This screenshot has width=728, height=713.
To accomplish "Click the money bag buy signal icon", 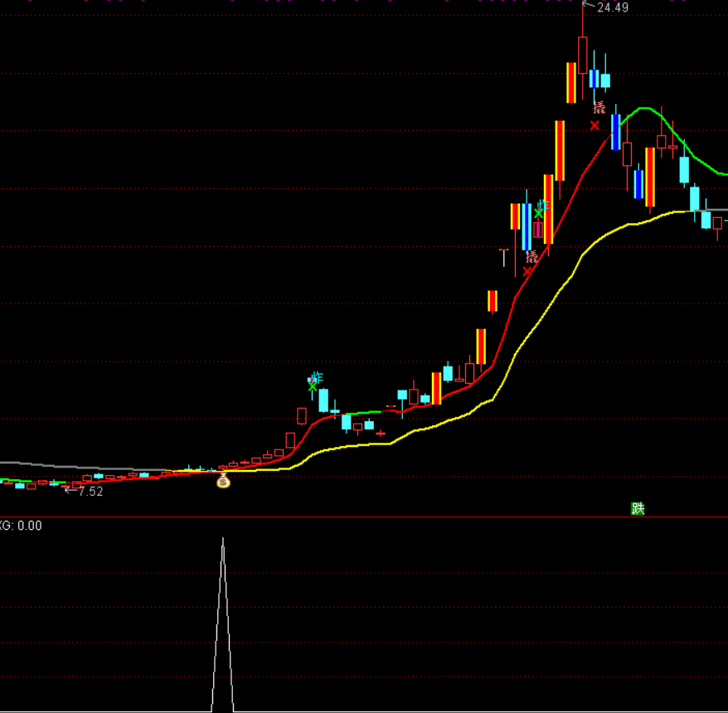I will coord(223,481).
